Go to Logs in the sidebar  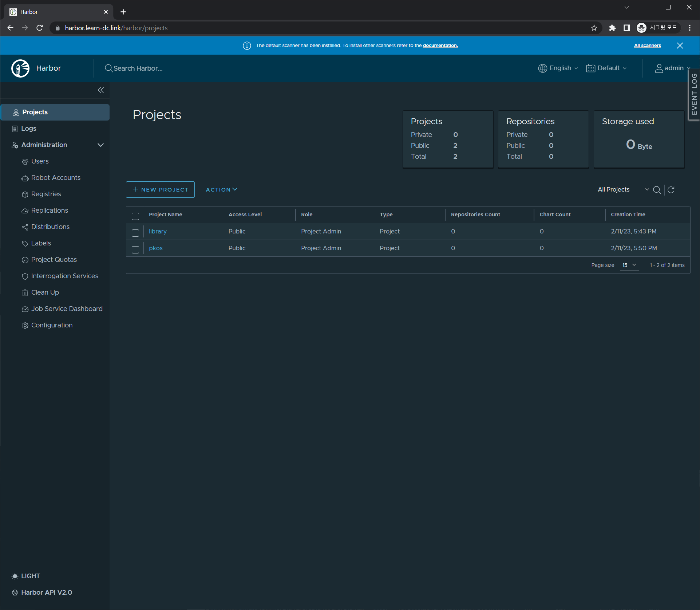coord(28,129)
